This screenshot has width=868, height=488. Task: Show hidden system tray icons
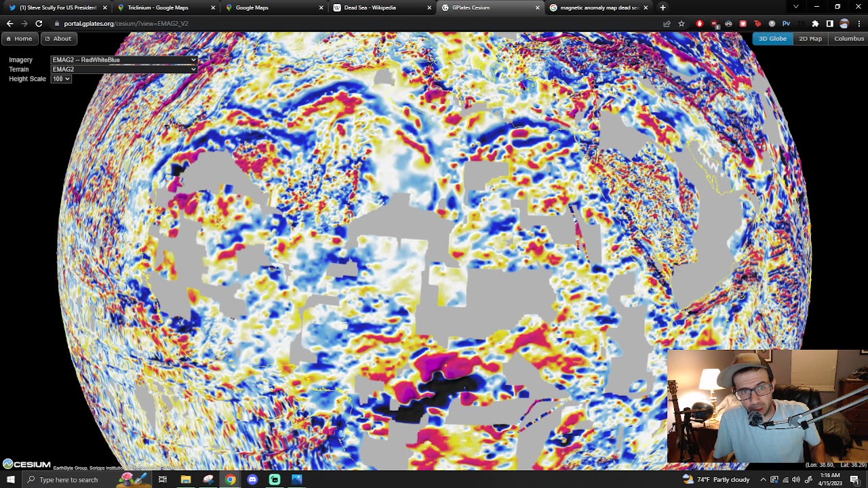click(x=763, y=480)
